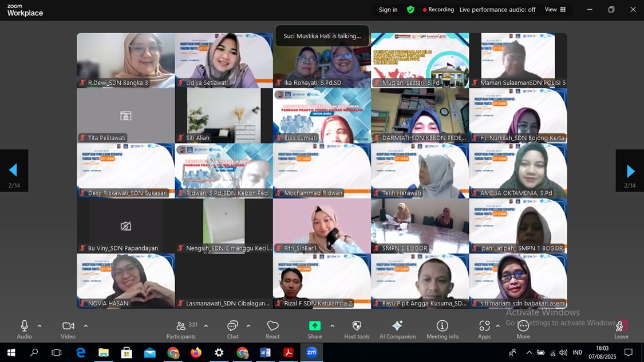644x362 pixels.
Task: Go to next gallery page arrow
Action: click(630, 170)
